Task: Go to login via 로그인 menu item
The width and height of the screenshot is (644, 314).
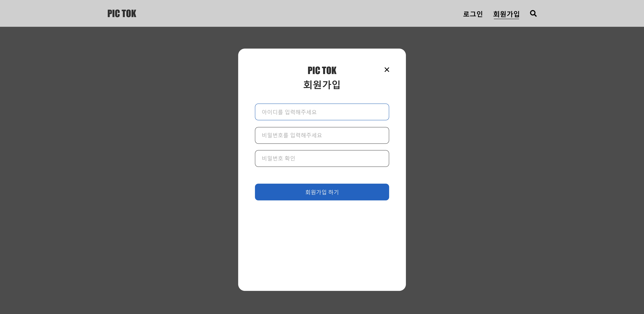Action: [x=473, y=14]
